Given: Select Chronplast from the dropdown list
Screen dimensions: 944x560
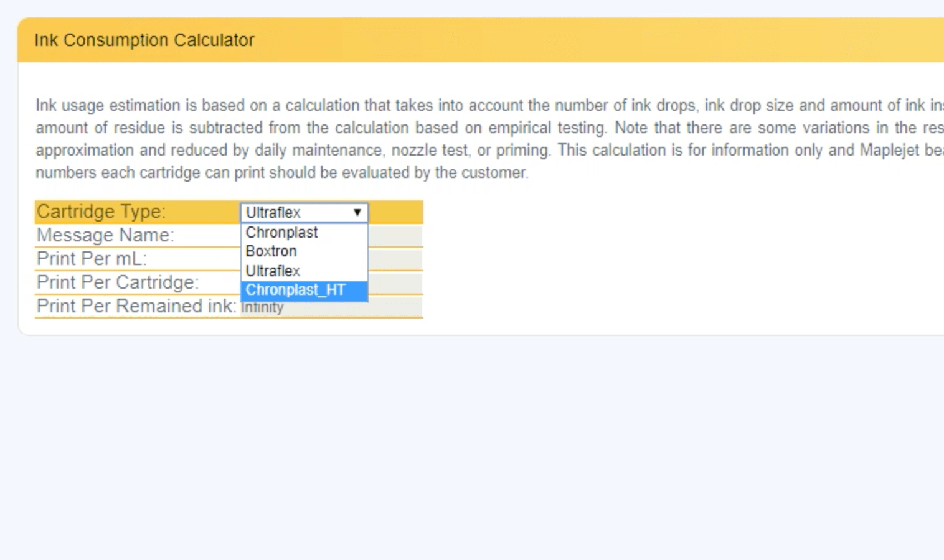Looking at the screenshot, I should 281,233.
